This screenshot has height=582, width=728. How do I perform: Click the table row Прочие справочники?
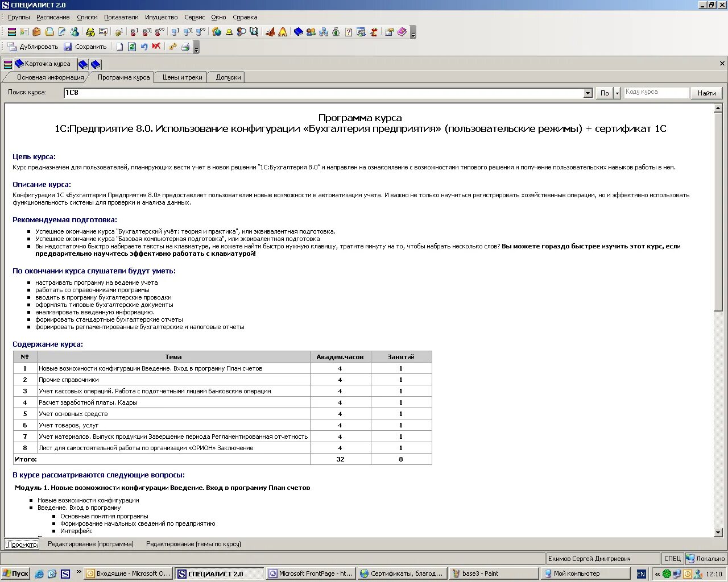point(222,380)
